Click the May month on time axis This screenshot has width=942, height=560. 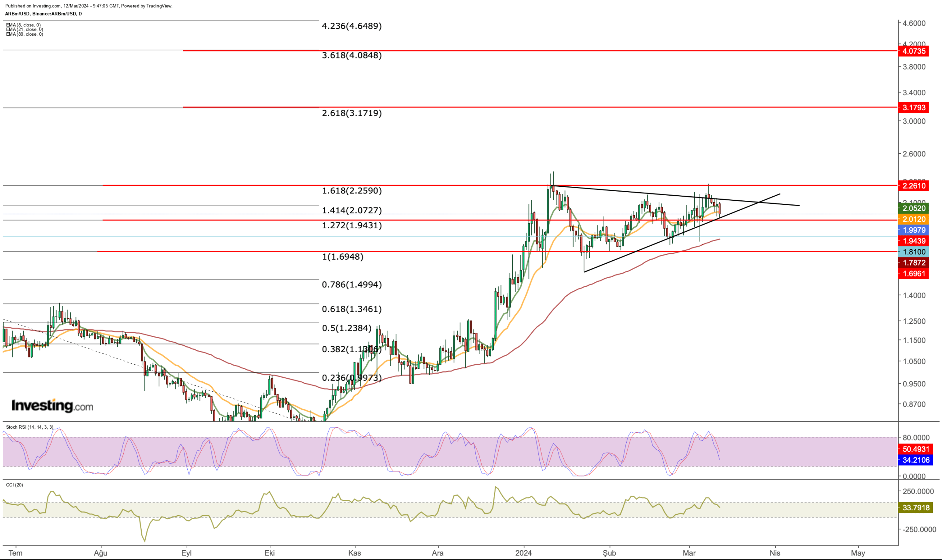[x=858, y=553]
